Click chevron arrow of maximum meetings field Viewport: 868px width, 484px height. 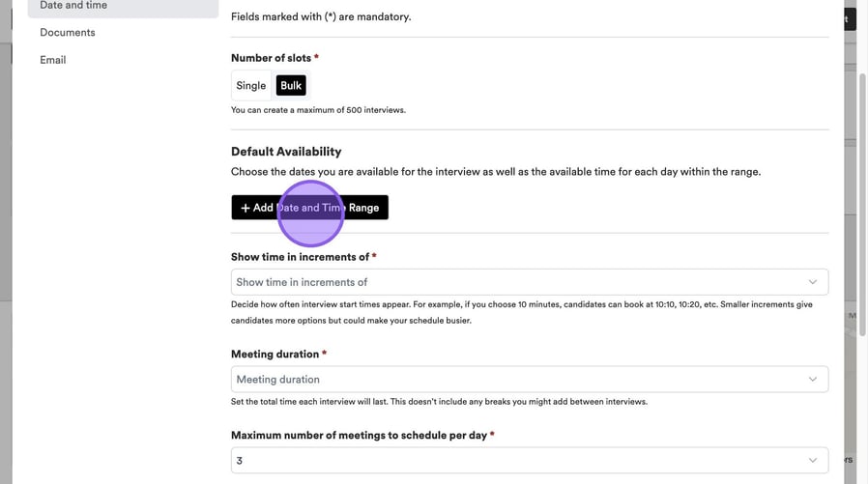click(812, 461)
